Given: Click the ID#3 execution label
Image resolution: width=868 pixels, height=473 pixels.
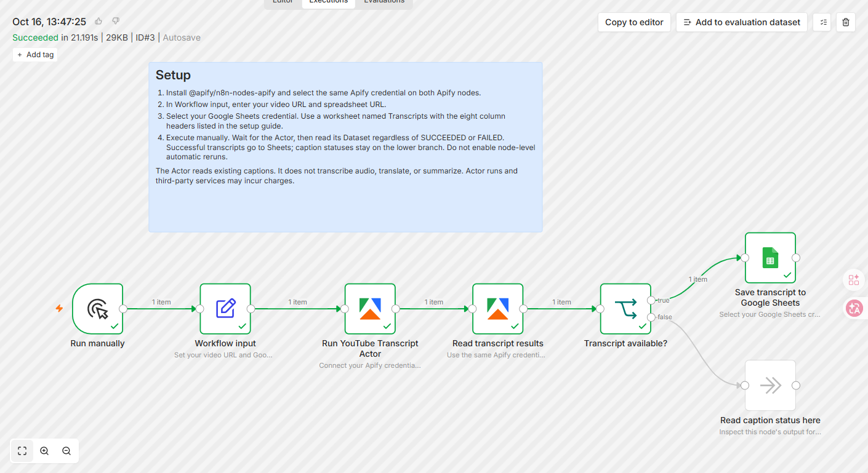Looking at the screenshot, I should pyautogui.click(x=145, y=38).
